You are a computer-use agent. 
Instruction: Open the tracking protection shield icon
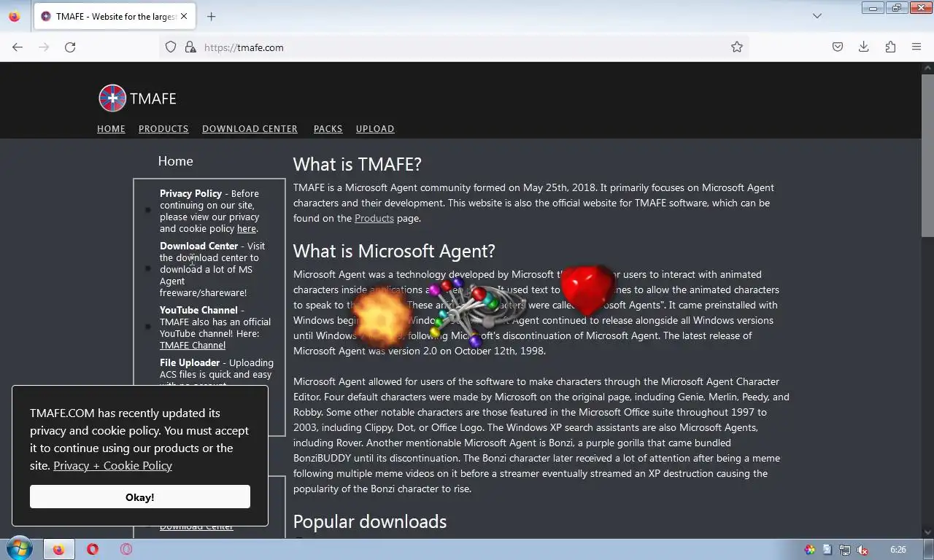point(171,47)
